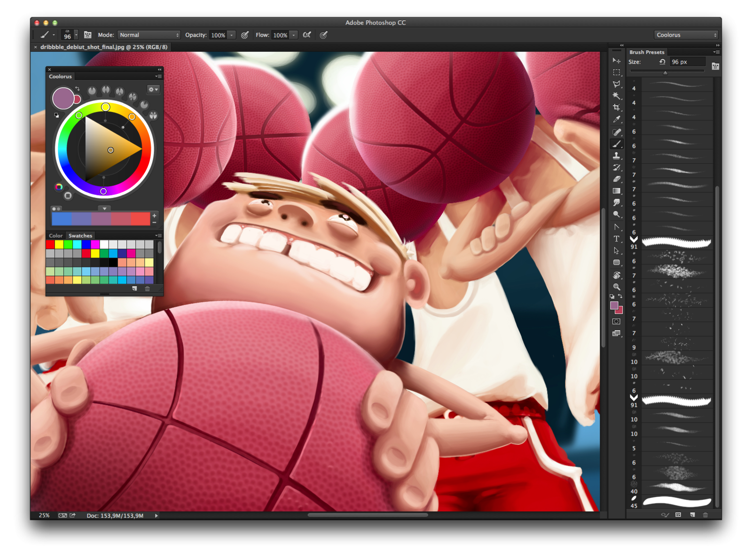Select the Healing Brush tool
This screenshot has width=752, height=560.
616,132
